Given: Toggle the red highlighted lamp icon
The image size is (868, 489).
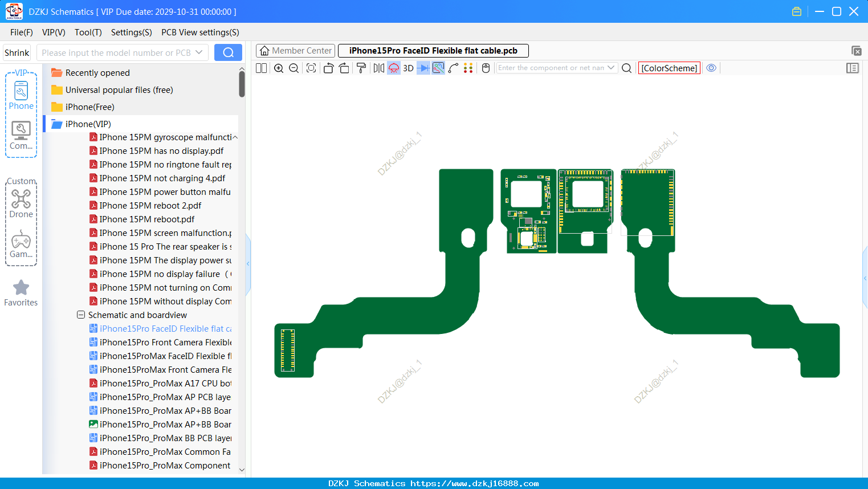Looking at the screenshot, I should click(394, 68).
